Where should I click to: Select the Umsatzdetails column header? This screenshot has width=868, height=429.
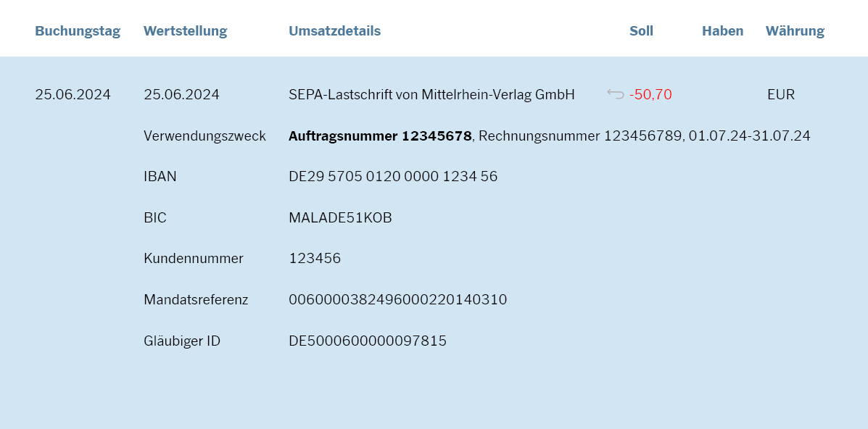click(334, 31)
